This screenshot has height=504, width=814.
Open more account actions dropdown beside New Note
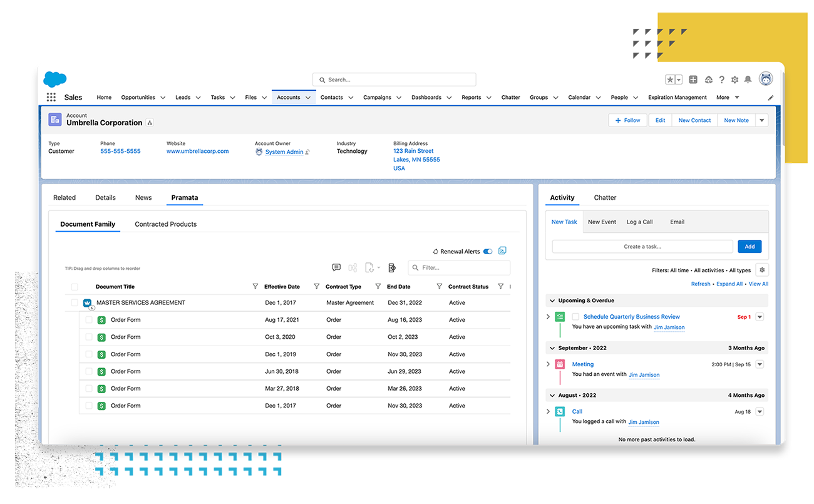coord(761,120)
